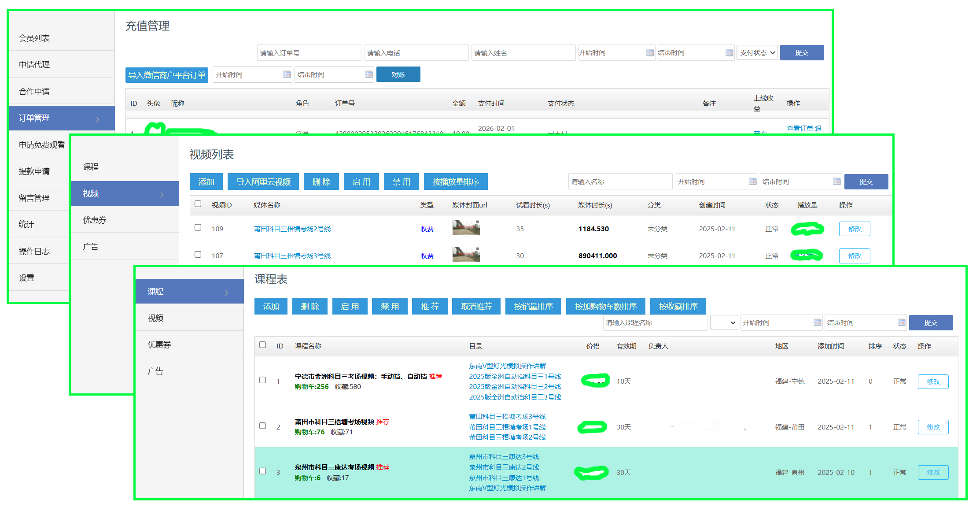The height and width of the screenshot is (511, 980).
Task: Click video cover thumbnail for video 109
Action: click(466, 227)
